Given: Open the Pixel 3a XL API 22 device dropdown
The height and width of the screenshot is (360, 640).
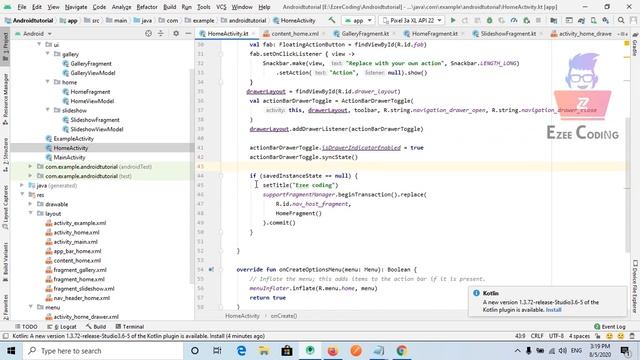Looking at the screenshot, I should [x=412, y=20].
